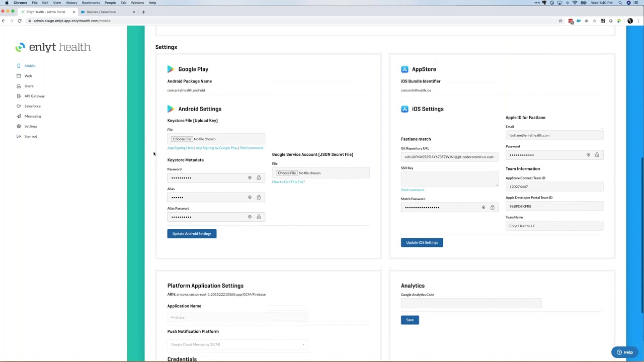644x362 pixels.
Task: Open the How to Get This File link
Action: point(288,182)
